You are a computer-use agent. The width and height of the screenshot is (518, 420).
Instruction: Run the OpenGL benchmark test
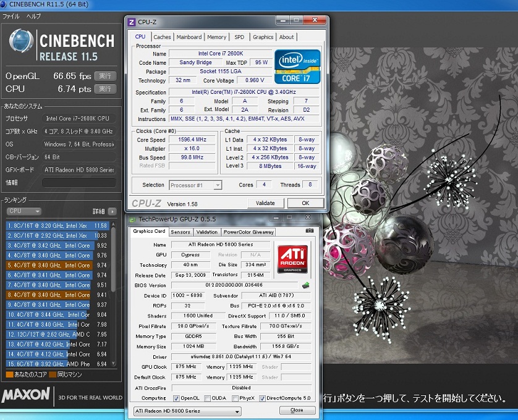point(105,76)
